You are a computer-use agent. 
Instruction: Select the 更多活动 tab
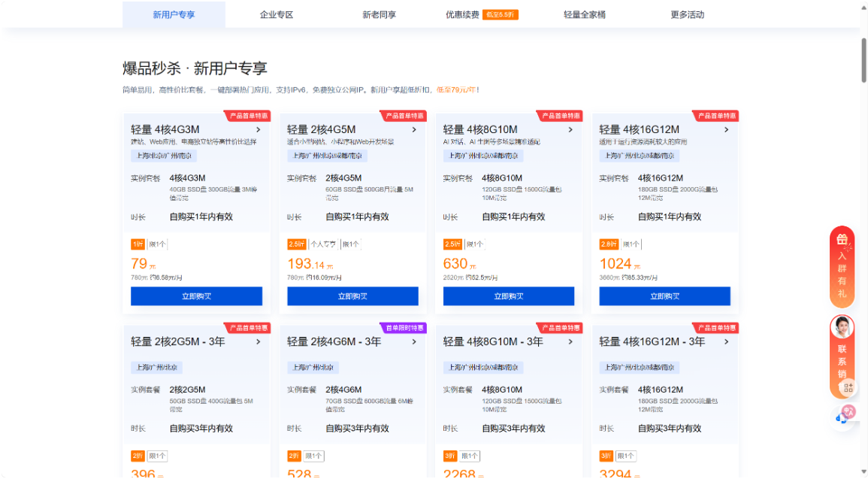pyautogui.click(x=688, y=14)
